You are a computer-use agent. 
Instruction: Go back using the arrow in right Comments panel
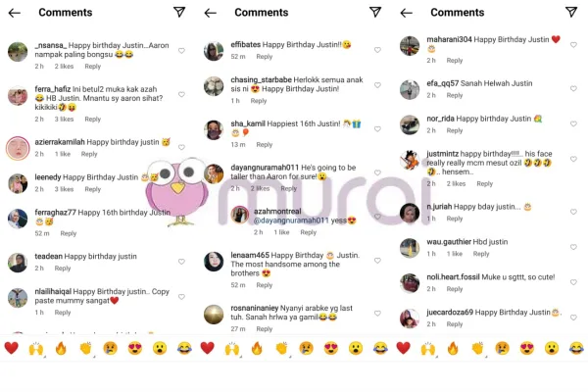coord(406,13)
